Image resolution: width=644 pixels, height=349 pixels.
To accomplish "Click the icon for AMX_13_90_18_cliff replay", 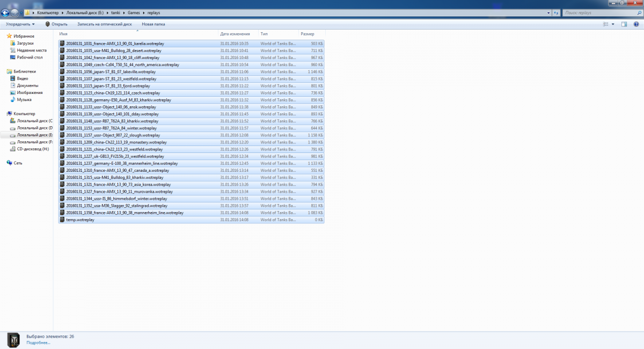I will coord(62,57).
